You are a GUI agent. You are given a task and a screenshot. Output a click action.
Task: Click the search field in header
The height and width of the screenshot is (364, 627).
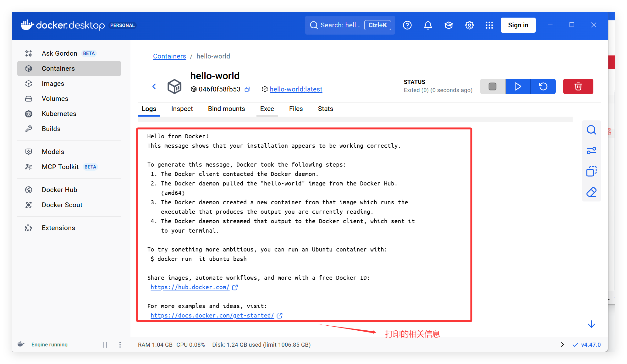coord(339,25)
